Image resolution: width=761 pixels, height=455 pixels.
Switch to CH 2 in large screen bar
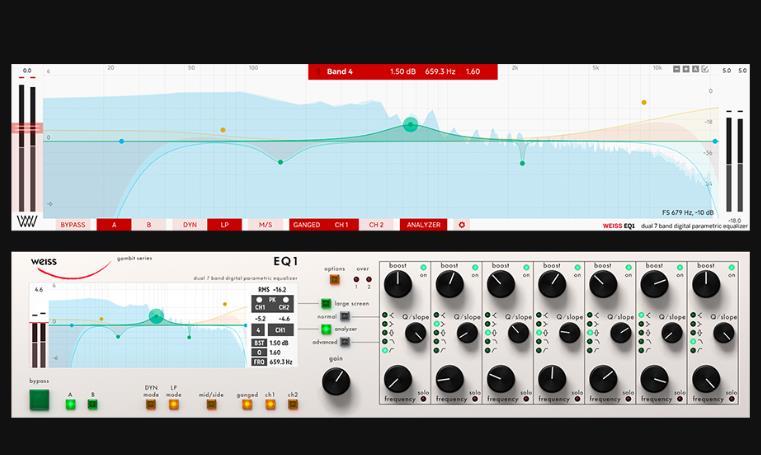[x=376, y=225]
